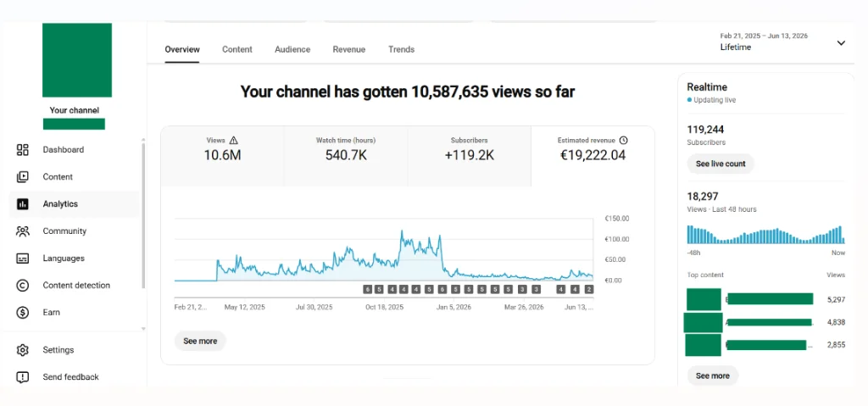Switch to the Overview tab
This screenshot has width=868, height=406.
[x=182, y=49]
